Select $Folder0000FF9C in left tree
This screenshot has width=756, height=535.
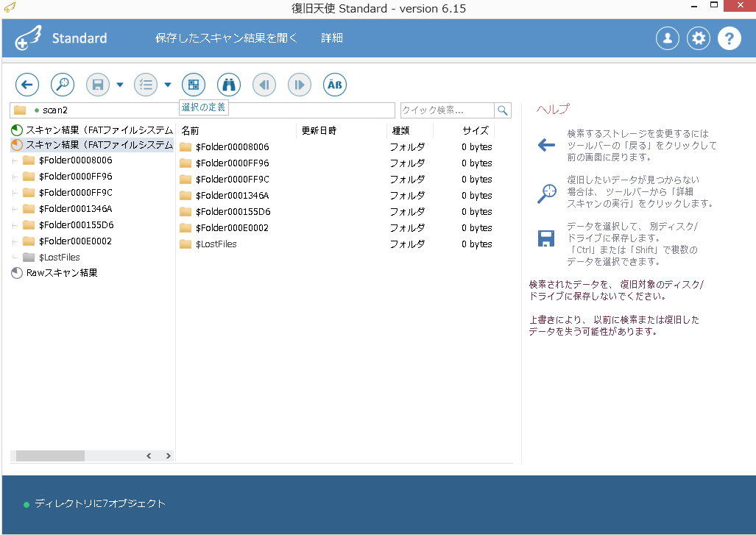click(68, 193)
